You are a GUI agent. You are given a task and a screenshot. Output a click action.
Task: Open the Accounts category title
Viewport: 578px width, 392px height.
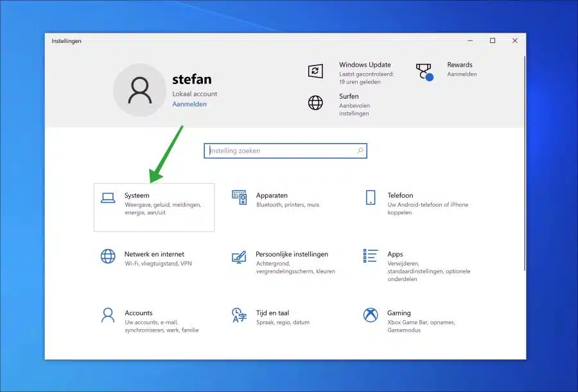coord(139,313)
